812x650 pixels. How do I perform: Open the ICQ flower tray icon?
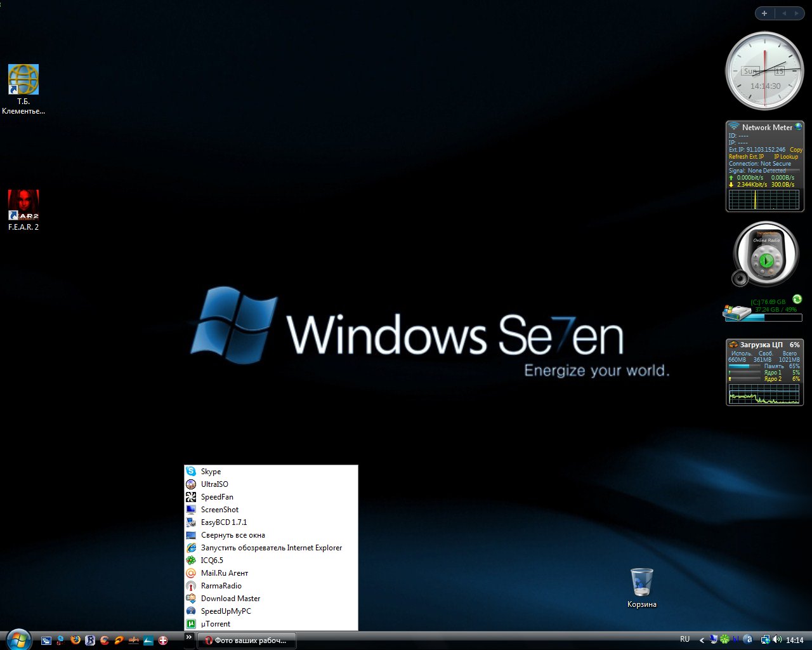click(724, 640)
